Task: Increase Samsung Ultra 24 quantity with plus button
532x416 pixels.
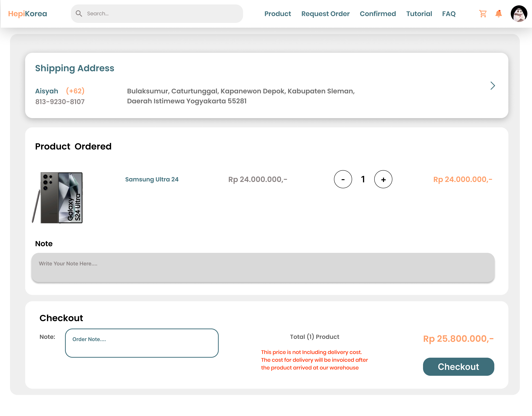Action: pos(383,179)
